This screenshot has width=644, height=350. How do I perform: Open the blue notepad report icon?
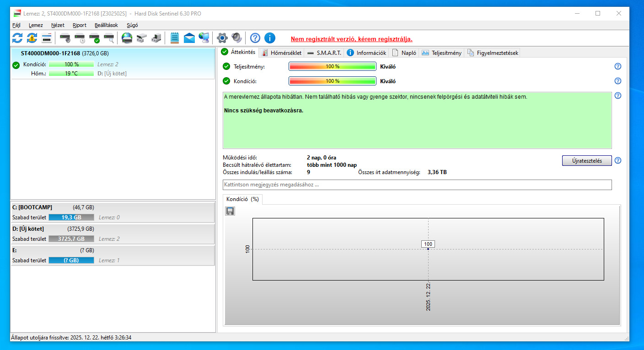(x=174, y=38)
